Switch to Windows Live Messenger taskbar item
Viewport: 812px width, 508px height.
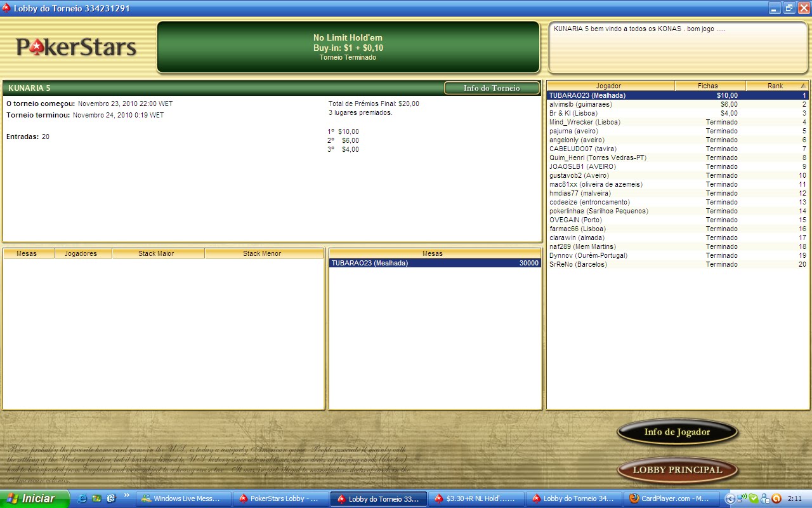click(x=183, y=498)
